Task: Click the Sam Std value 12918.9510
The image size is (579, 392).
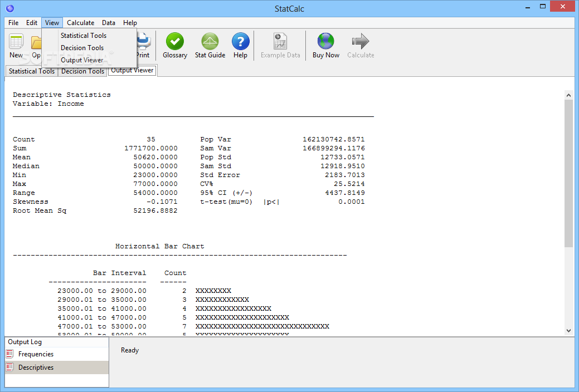Action: [343, 166]
